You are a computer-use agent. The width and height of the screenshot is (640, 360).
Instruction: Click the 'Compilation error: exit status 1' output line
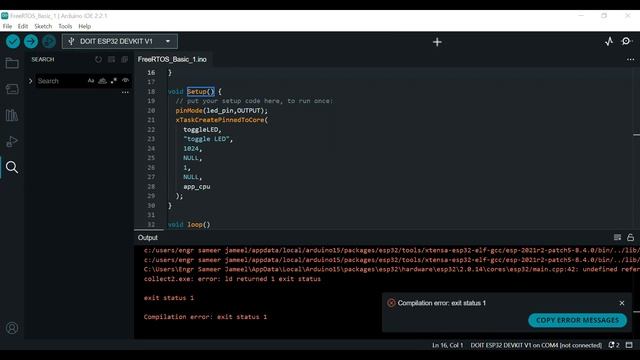[205, 317]
